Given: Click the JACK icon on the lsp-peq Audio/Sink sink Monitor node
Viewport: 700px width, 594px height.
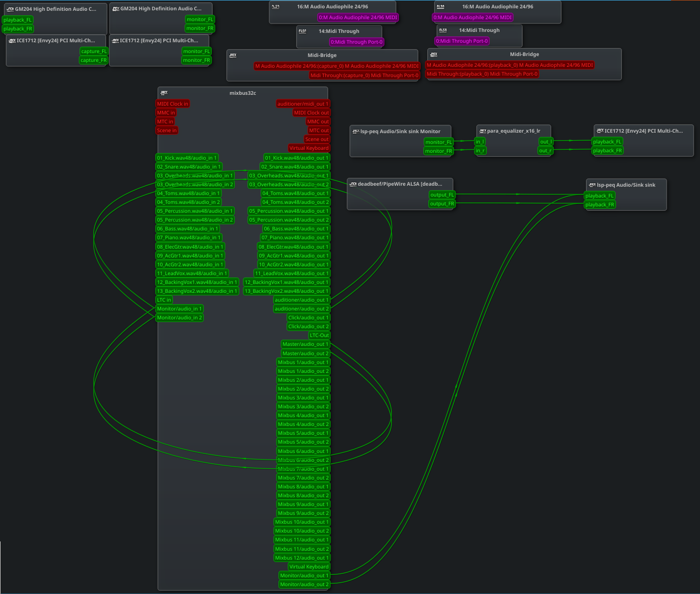Looking at the screenshot, I should point(356,131).
